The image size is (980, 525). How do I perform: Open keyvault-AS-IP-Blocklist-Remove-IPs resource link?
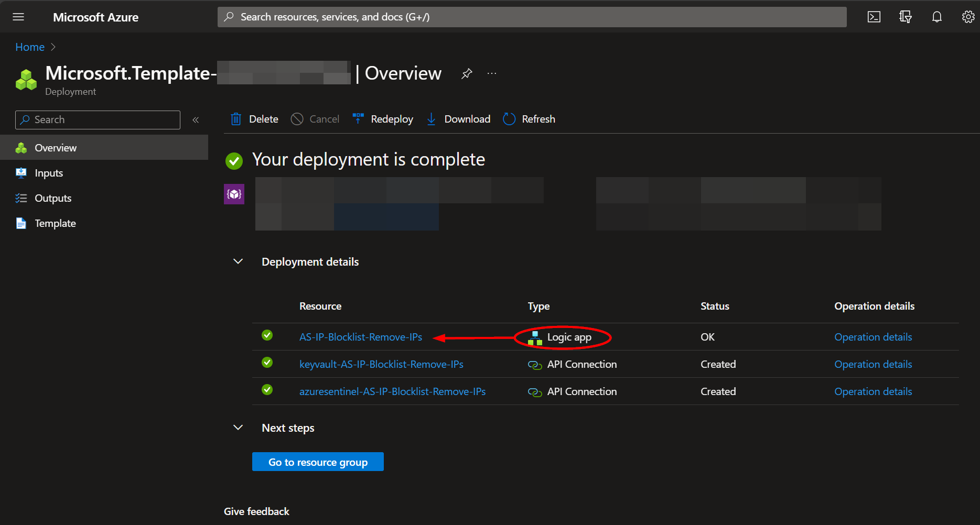pos(381,364)
